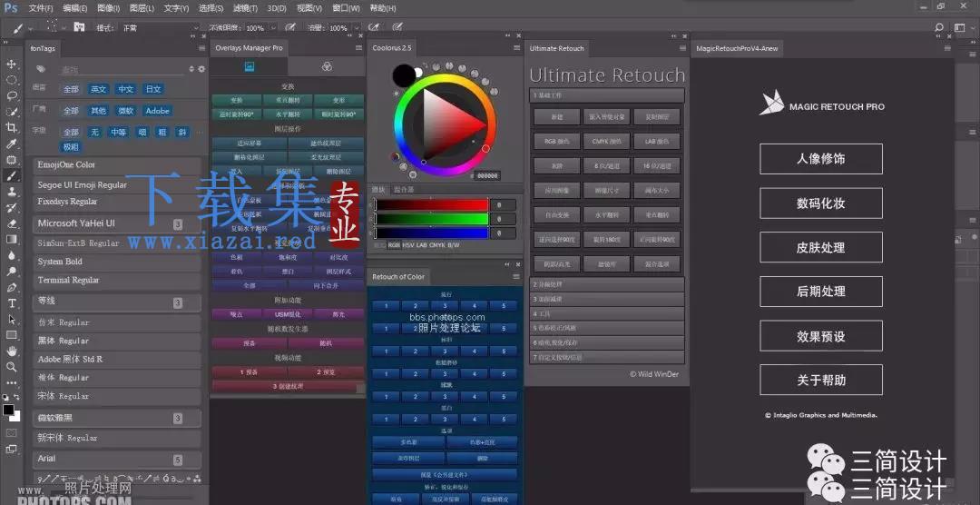Expand 微软雅黑 font family group
This screenshot has width=980, height=505.
tap(117, 418)
